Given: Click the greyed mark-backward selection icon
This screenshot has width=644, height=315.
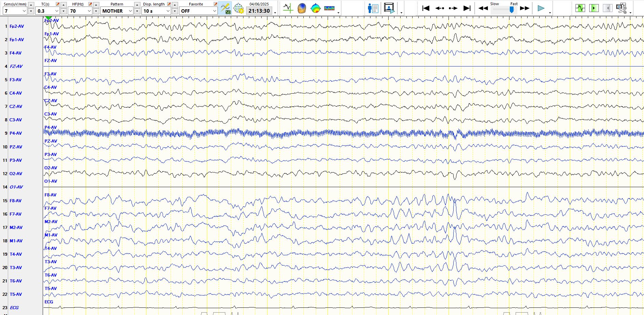Looking at the screenshot, I should pyautogui.click(x=607, y=8).
